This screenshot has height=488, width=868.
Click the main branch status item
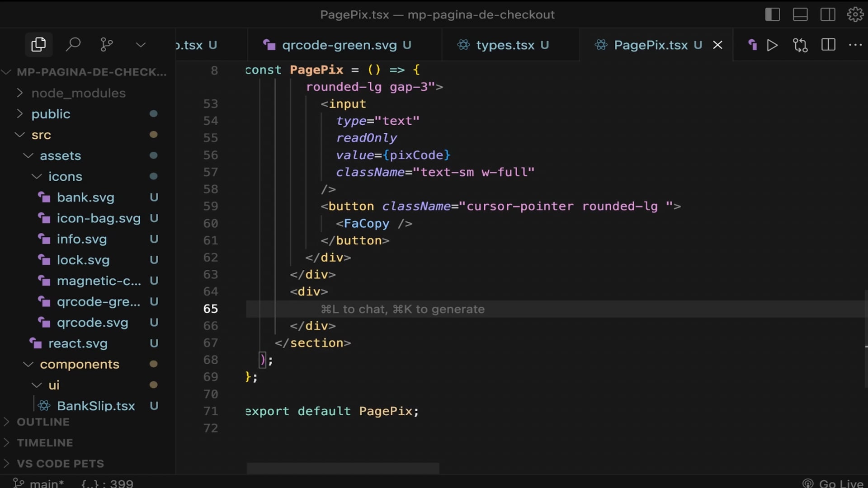pos(39,483)
